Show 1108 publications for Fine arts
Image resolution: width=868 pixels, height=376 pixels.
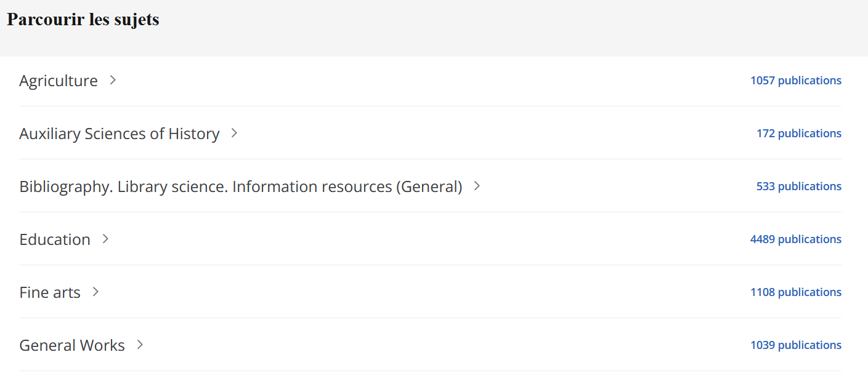click(795, 292)
